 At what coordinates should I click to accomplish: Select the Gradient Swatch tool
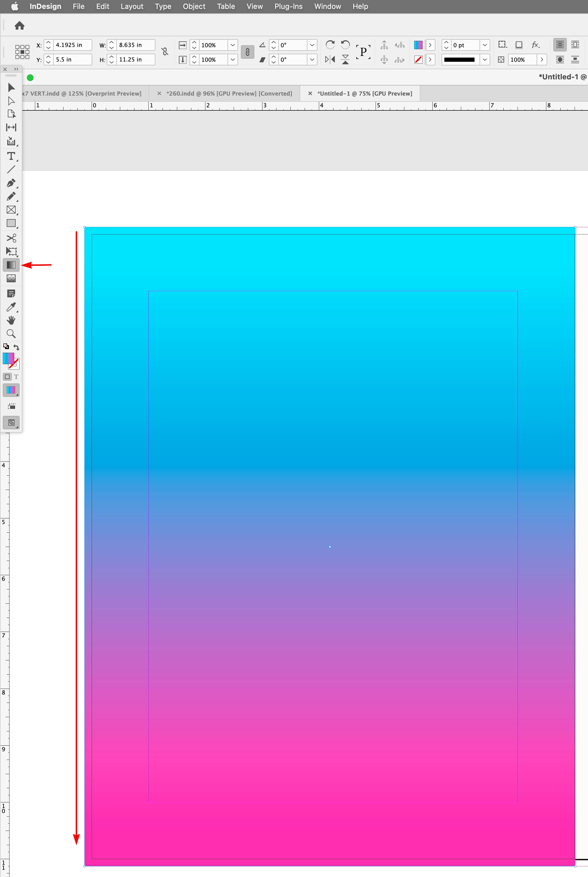(11, 265)
